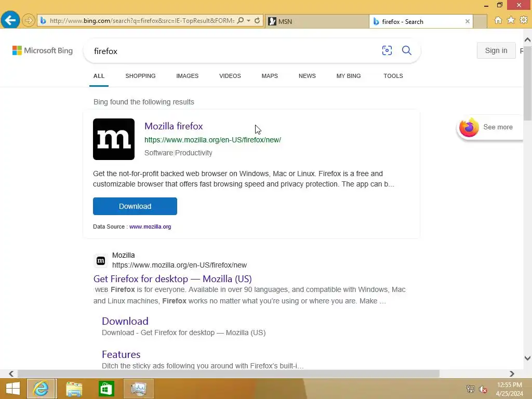Select the NEWS tab
The height and width of the screenshot is (399, 532).
(x=307, y=76)
